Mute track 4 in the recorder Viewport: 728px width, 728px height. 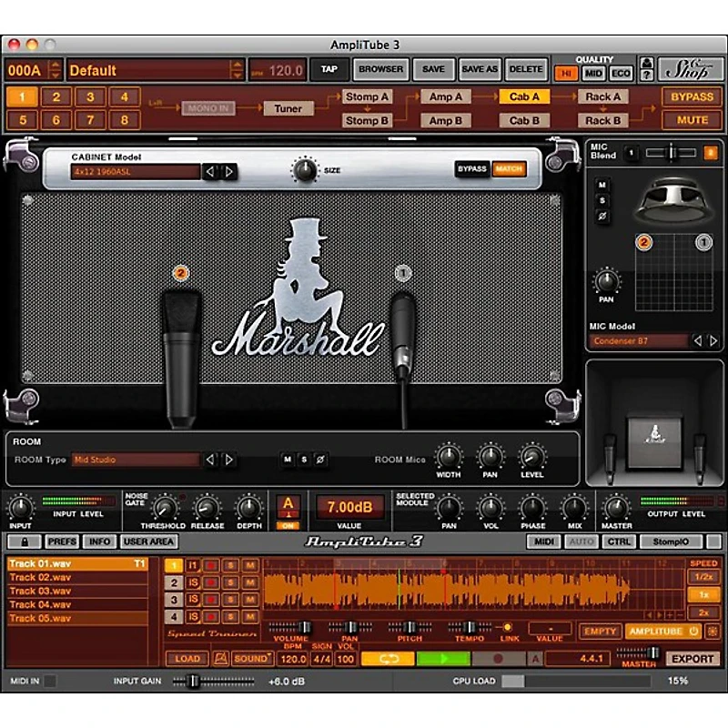click(249, 617)
